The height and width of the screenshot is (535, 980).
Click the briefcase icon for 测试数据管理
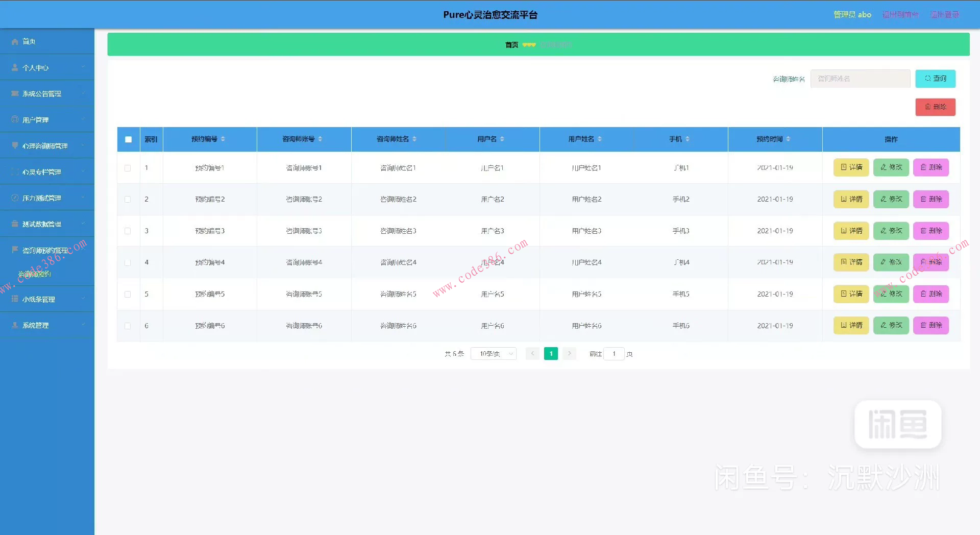[x=15, y=224]
